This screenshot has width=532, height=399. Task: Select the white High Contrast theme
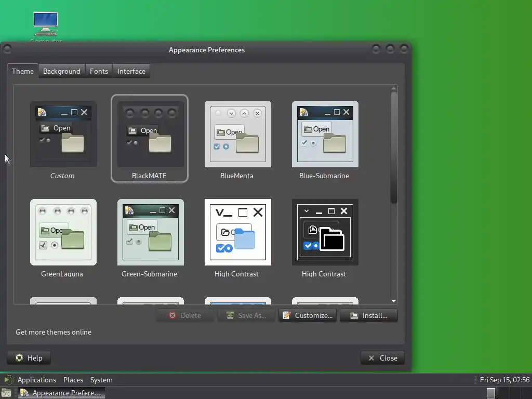click(x=237, y=232)
